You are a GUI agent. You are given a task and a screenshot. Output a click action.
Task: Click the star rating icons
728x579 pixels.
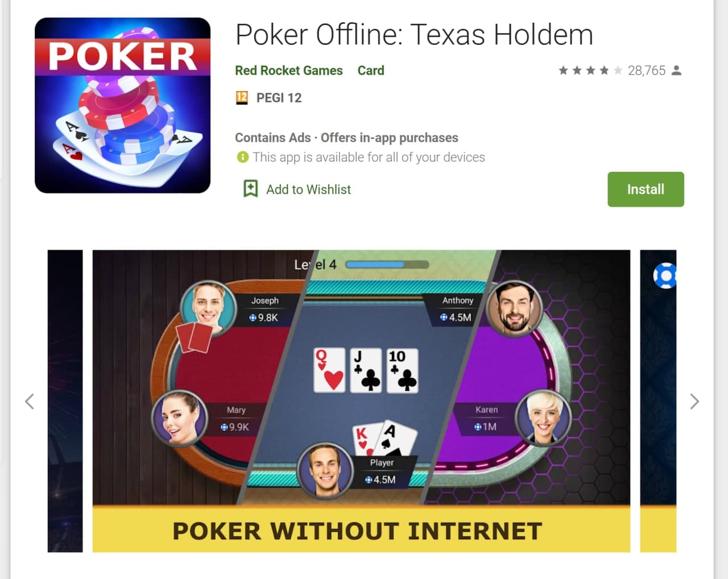590,71
